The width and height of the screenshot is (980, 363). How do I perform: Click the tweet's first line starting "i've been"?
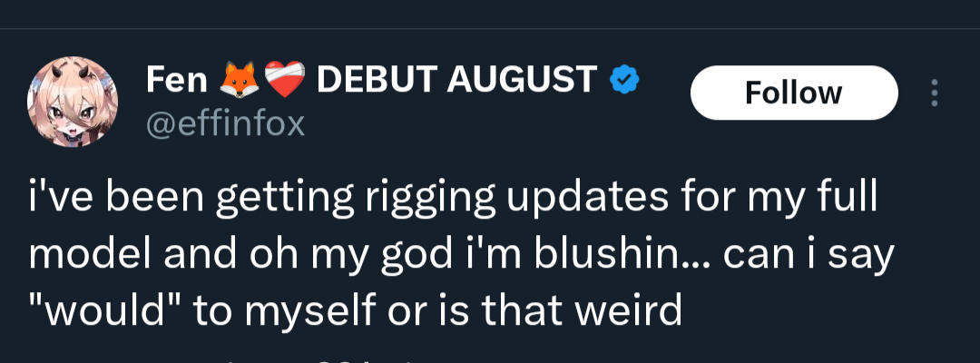[x=453, y=198]
